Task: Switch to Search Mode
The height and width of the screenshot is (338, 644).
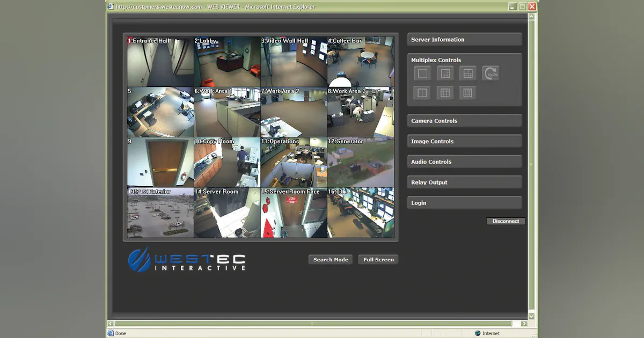Action: click(331, 260)
